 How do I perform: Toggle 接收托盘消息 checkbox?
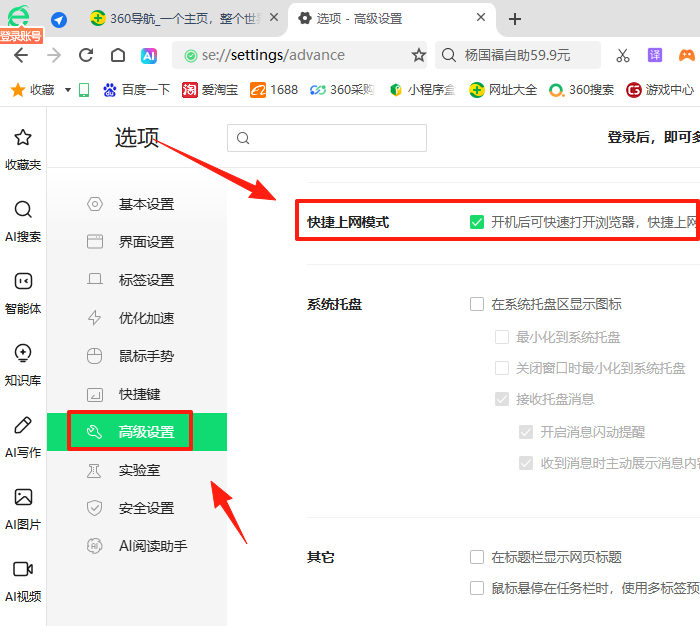(x=502, y=399)
